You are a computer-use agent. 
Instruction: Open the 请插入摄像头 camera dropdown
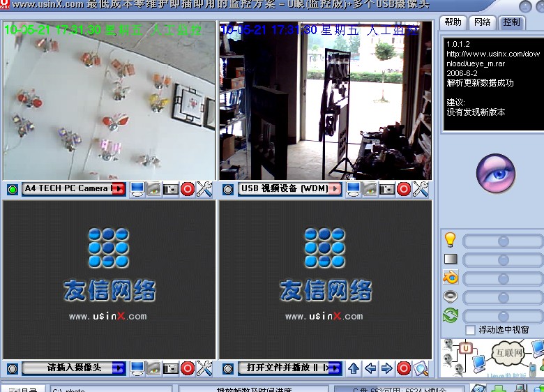pos(118,368)
